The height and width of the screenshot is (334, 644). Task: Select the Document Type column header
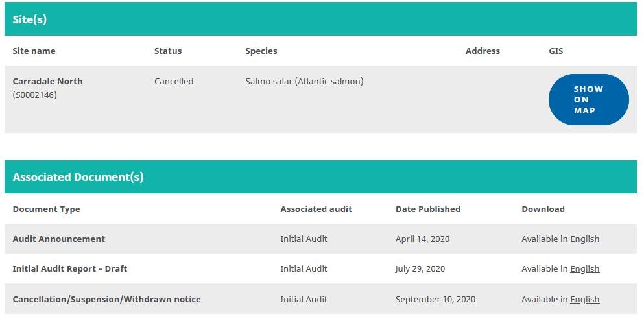[x=46, y=209]
